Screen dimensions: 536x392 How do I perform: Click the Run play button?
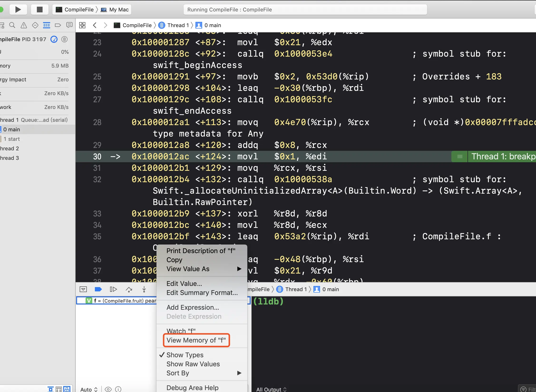click(x=18, y=10)
